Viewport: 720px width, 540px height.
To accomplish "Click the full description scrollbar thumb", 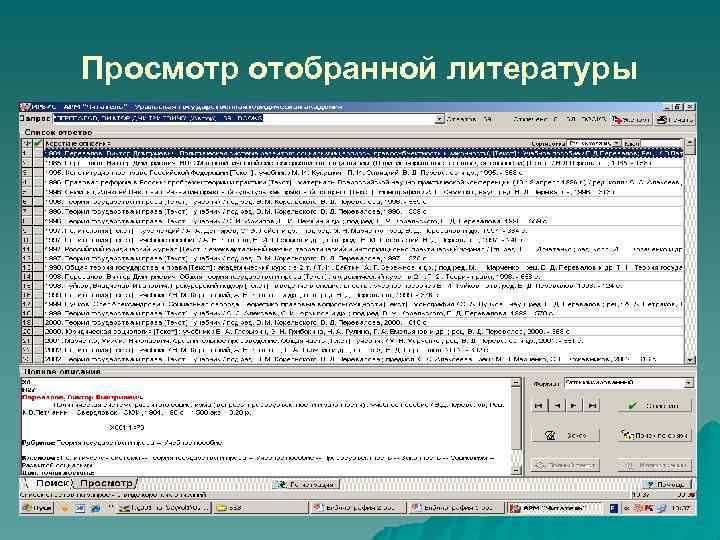I will (516, 419).
